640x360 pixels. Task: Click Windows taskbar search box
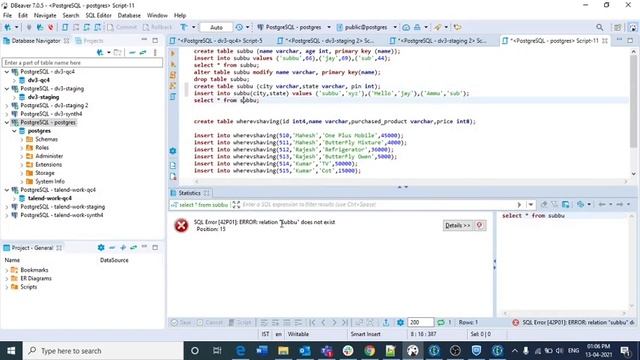click(104, 351)
